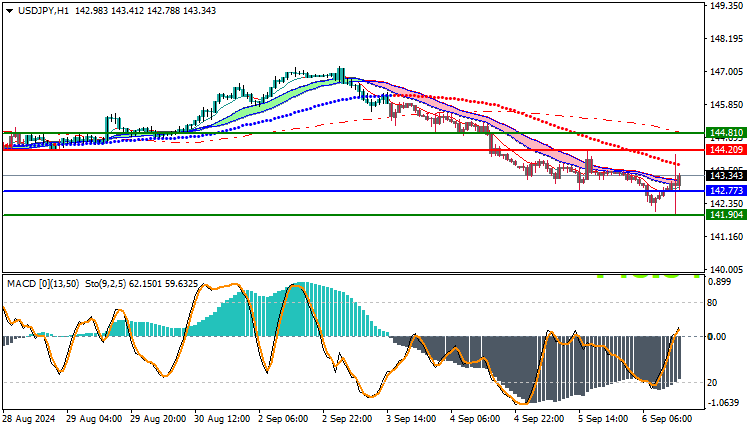Select the 28 Aug 2024 time axis label
The image size is (750, 430).
pyautogui.click(x=29, y=419)
